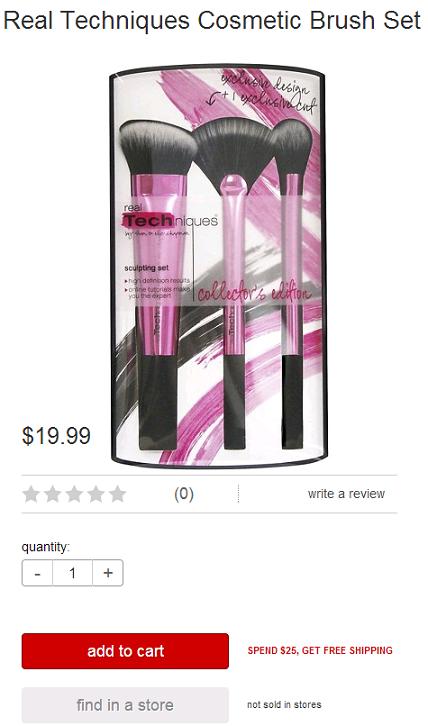Add the brush set to cart
428x726 pixels.
pos(125,651)
